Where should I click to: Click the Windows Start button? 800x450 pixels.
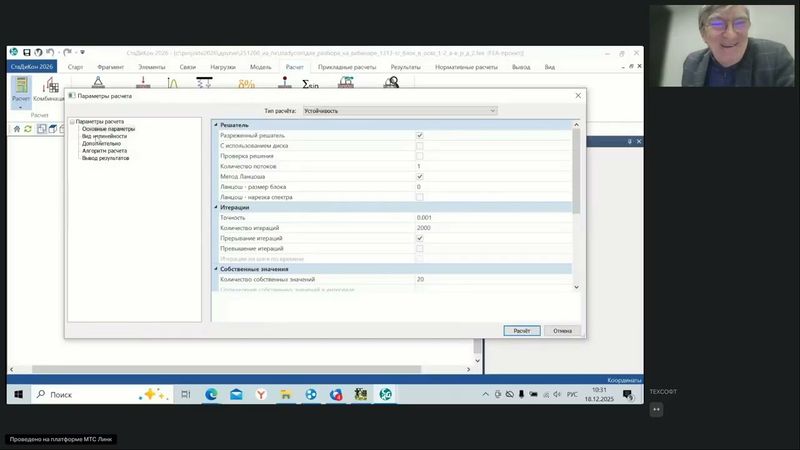(x=18, y=395)
